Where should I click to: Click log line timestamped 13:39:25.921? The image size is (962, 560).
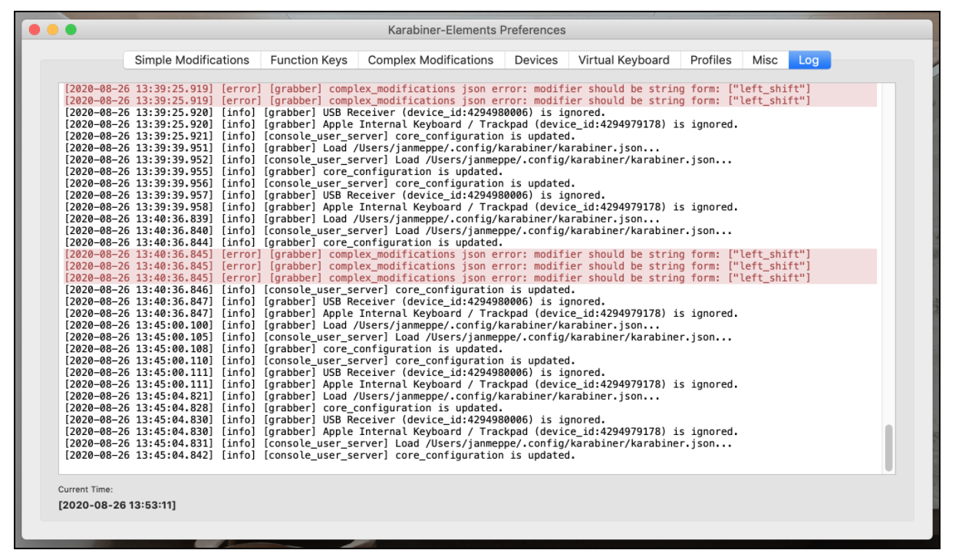(318, 136)
